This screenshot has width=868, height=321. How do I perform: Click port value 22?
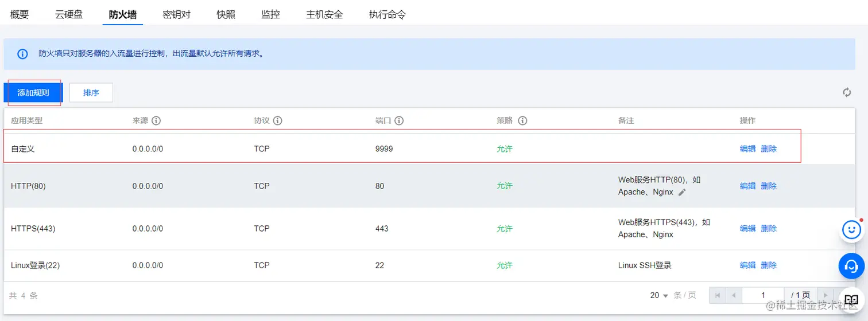(x=379, y=265)
